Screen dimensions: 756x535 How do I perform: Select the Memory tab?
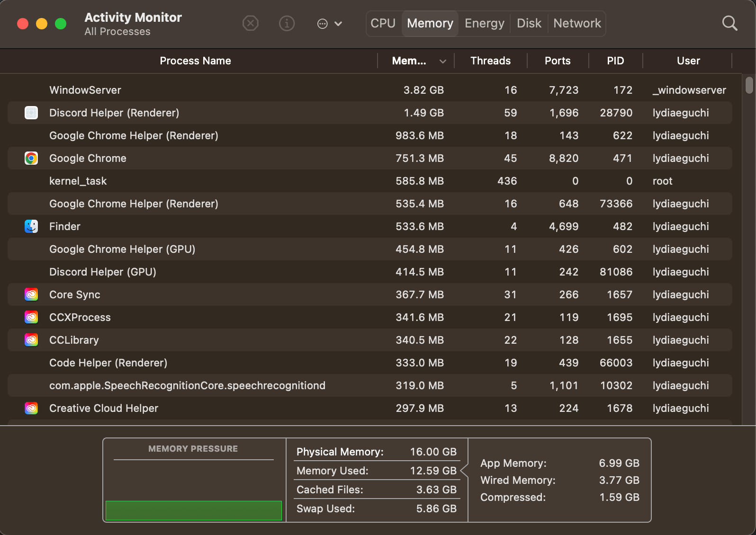(x=430, y=23)
